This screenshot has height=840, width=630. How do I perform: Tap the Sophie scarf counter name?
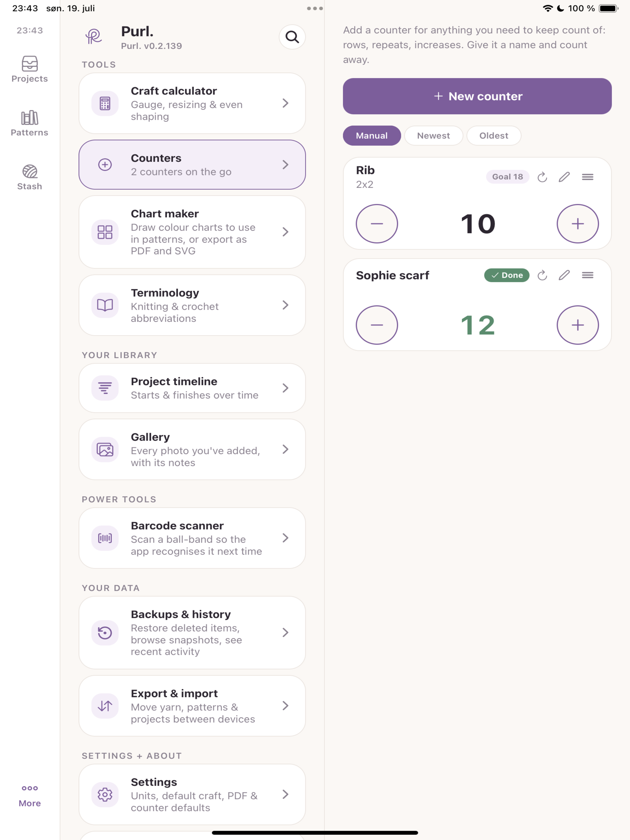(x=392, y=275)
